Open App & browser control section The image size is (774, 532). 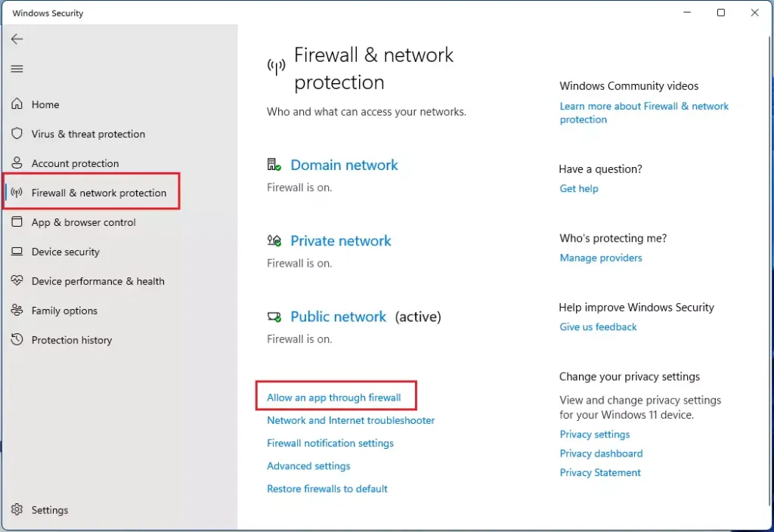[x=83, y=222]
